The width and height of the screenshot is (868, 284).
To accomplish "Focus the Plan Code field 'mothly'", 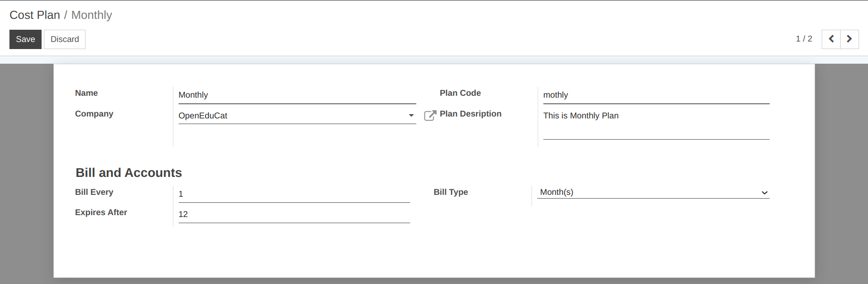I will tap(656, 95).
